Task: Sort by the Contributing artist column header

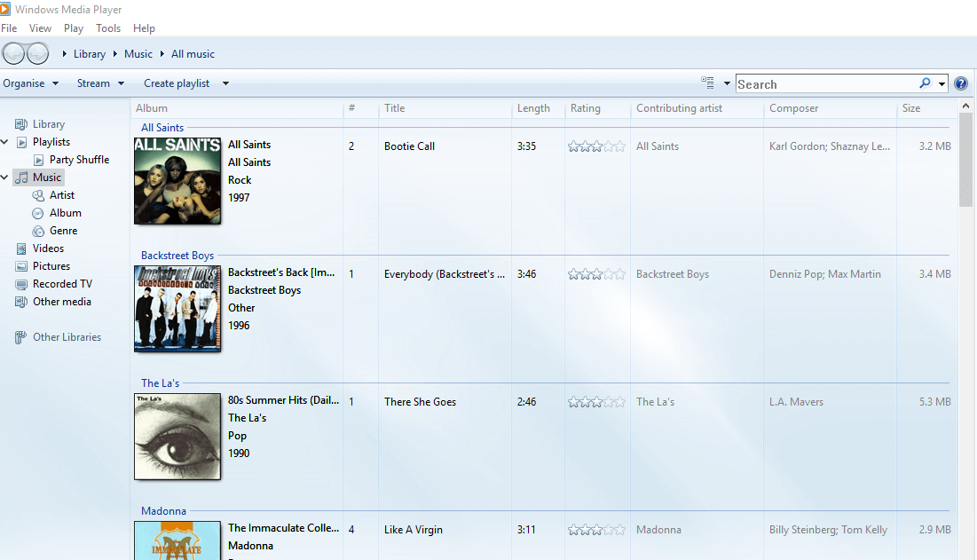Action: click(x=697, y=108)
